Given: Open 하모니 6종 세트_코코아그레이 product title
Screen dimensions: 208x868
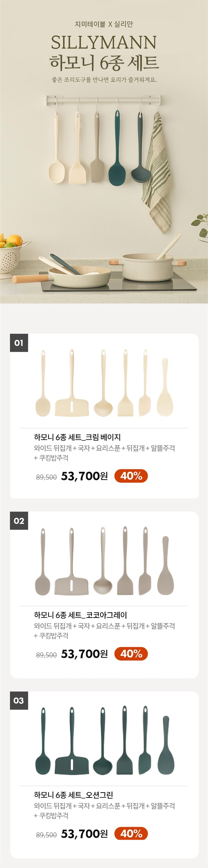Looking at the screenshot, I should click(80, 615).
